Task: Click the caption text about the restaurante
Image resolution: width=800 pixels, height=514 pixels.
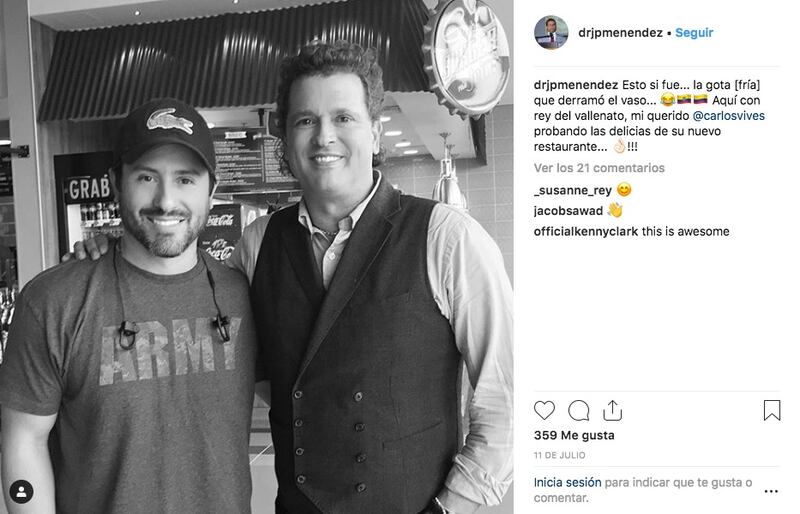Action: (649, 116)
